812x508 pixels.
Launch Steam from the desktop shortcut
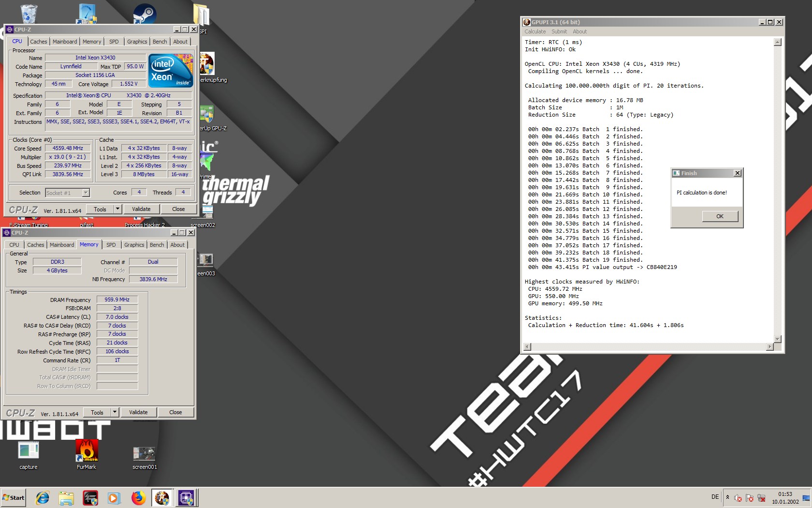145,14
